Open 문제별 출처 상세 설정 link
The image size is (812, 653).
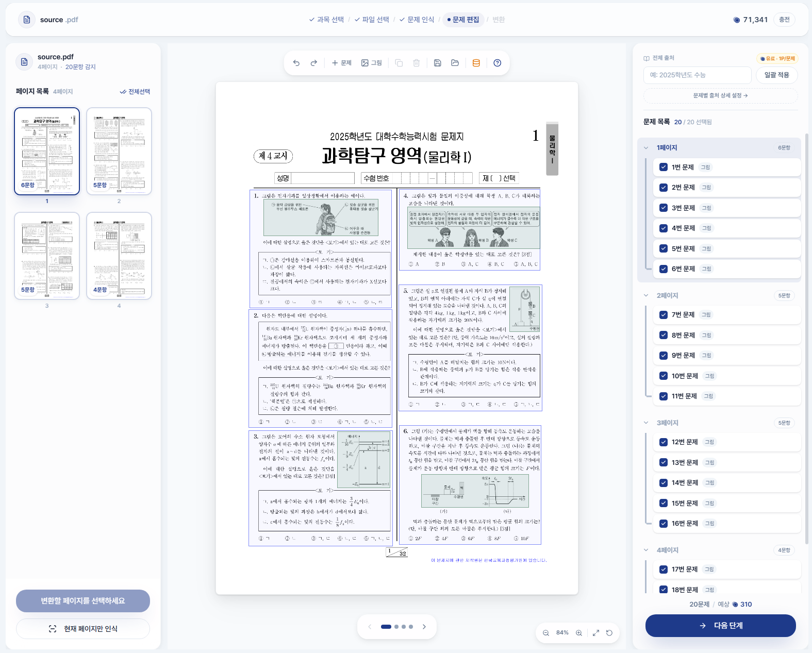pos(720,95)
